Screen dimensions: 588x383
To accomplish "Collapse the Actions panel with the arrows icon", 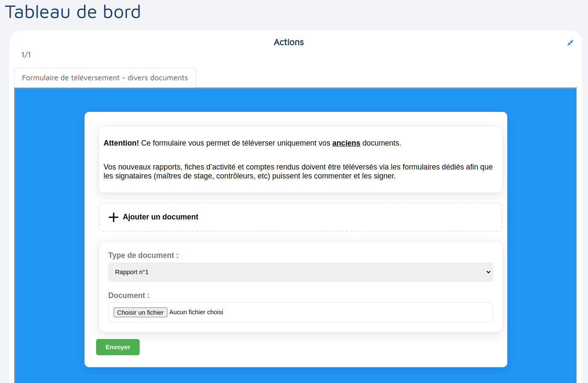I will click(x=570, y=43).
